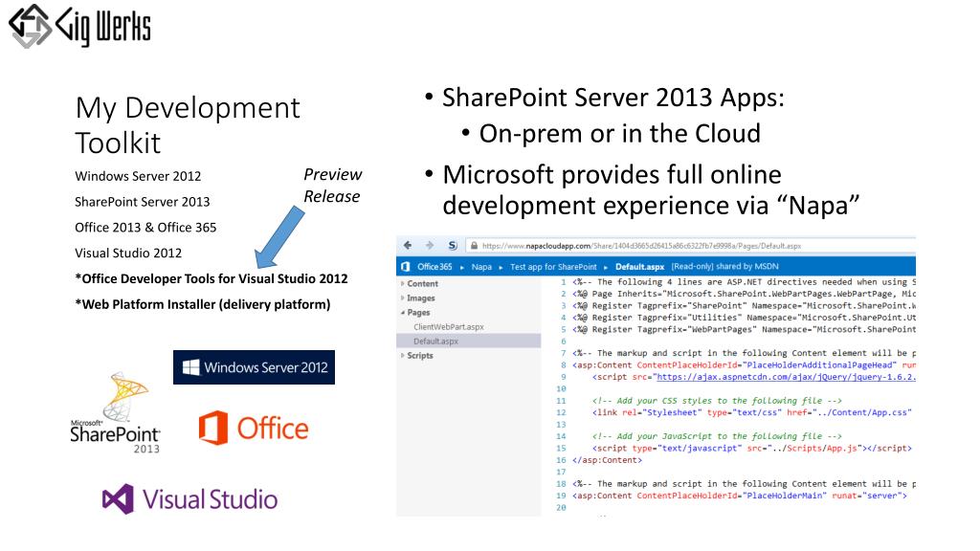This screenshot has width=980, height=551.
Task: Click code line number 8
Action: (563, 365)
